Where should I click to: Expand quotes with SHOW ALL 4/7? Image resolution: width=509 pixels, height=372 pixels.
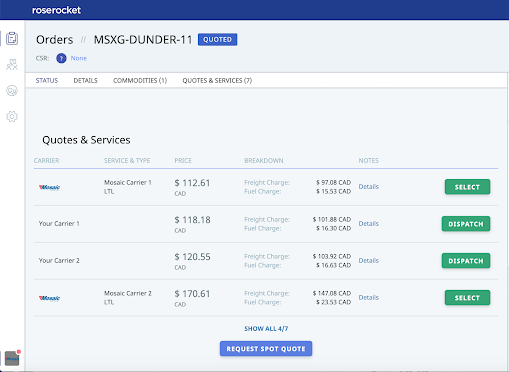click(x=266, y=329)
